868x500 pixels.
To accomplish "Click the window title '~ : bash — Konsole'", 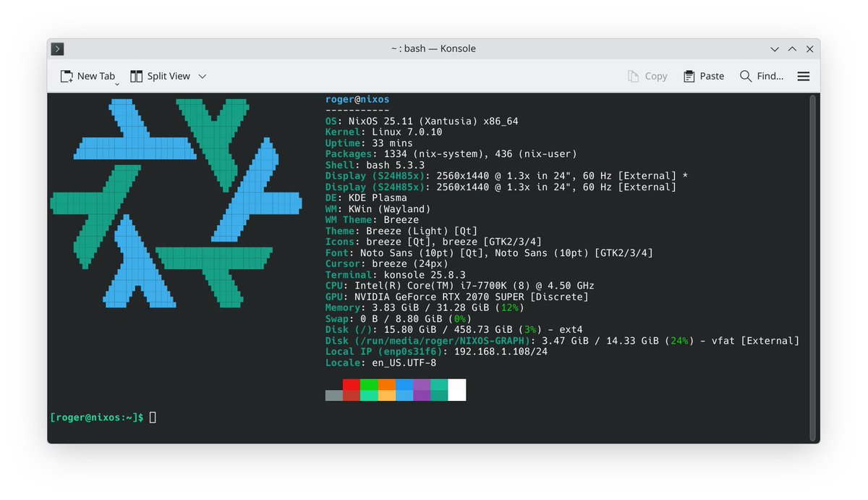I will tap(433, 48).
